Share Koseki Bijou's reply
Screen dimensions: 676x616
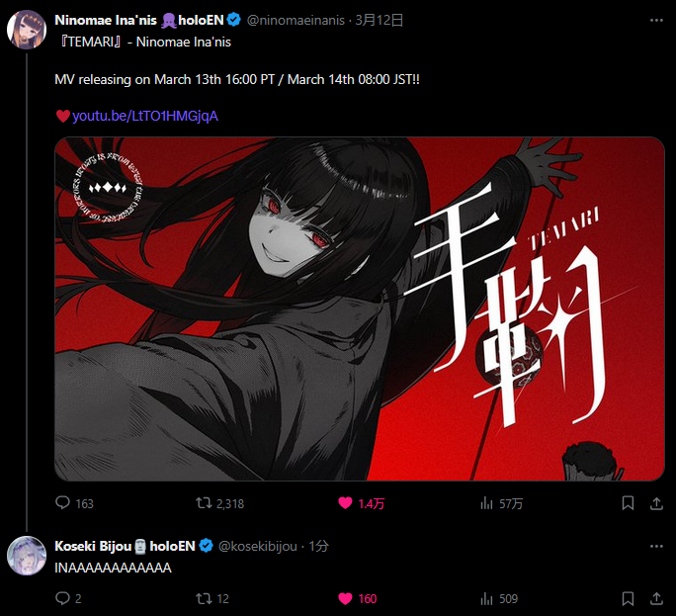click(656, 598)
